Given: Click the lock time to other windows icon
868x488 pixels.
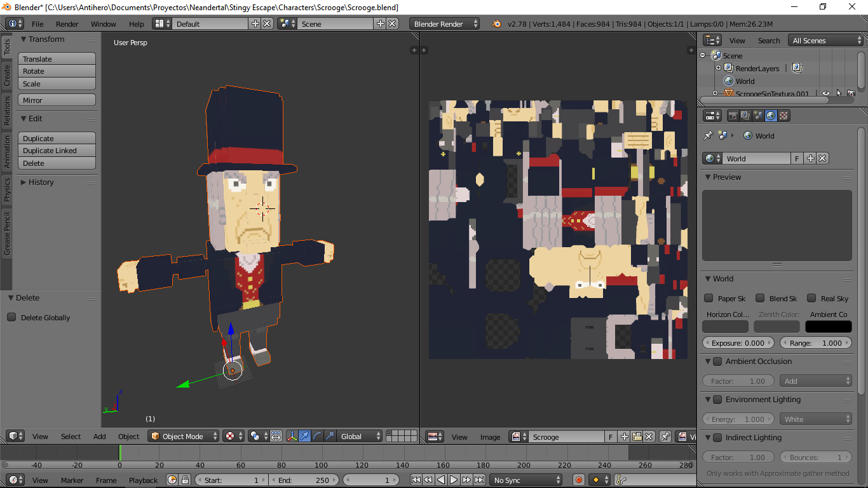Looking at the screenshot, I should [x=185, y=480].
